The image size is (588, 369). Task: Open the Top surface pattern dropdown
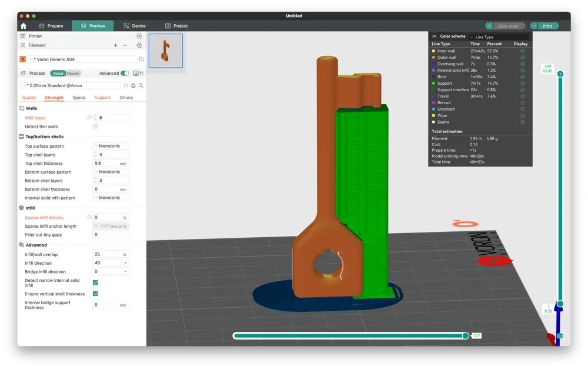coord(111,146)
